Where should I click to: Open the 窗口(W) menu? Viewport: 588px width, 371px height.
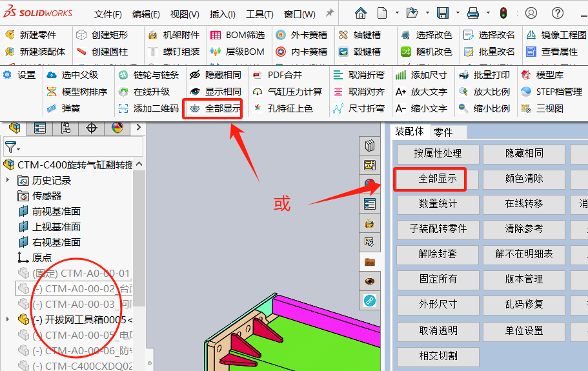click(299, 14)
